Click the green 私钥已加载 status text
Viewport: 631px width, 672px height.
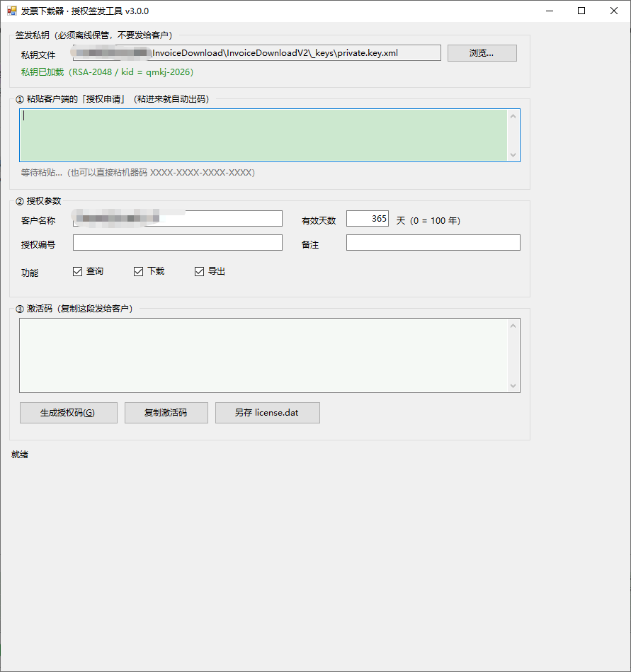tap(107, 72)
